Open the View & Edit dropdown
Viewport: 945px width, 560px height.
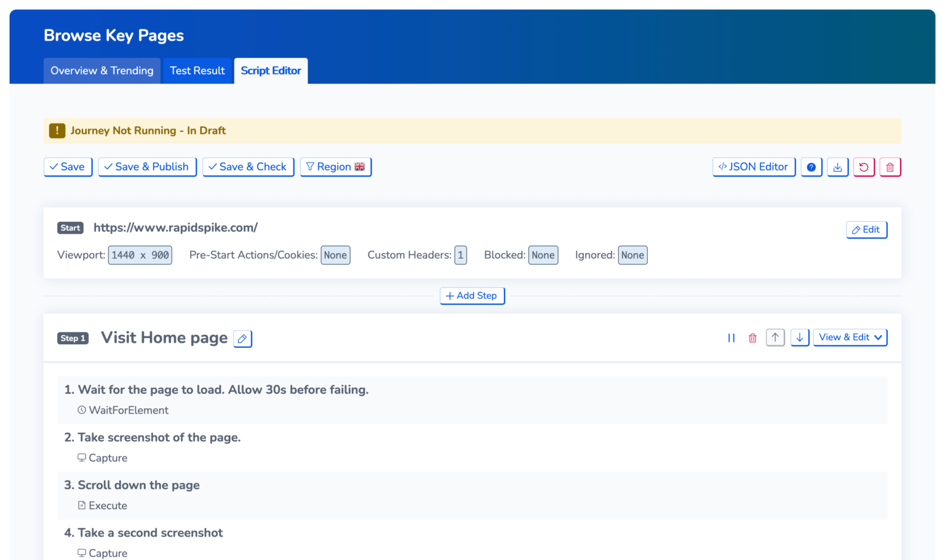850,337
